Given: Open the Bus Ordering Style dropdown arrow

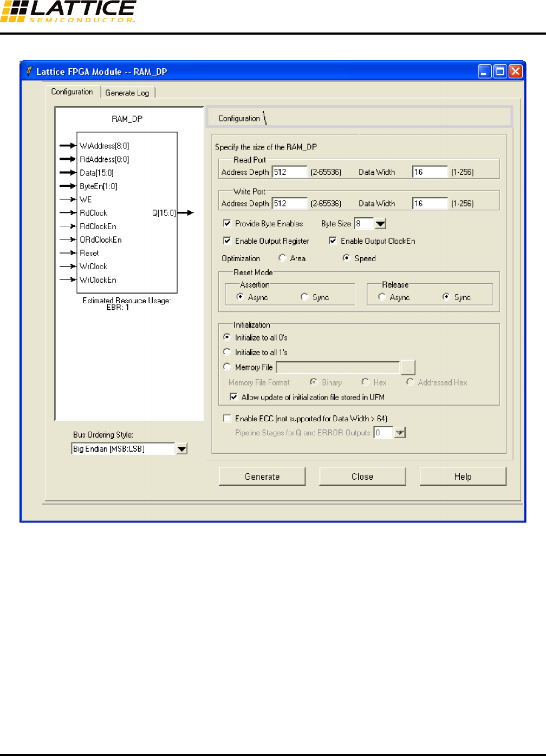Looking at the screenshot, I should coord(182,448).
